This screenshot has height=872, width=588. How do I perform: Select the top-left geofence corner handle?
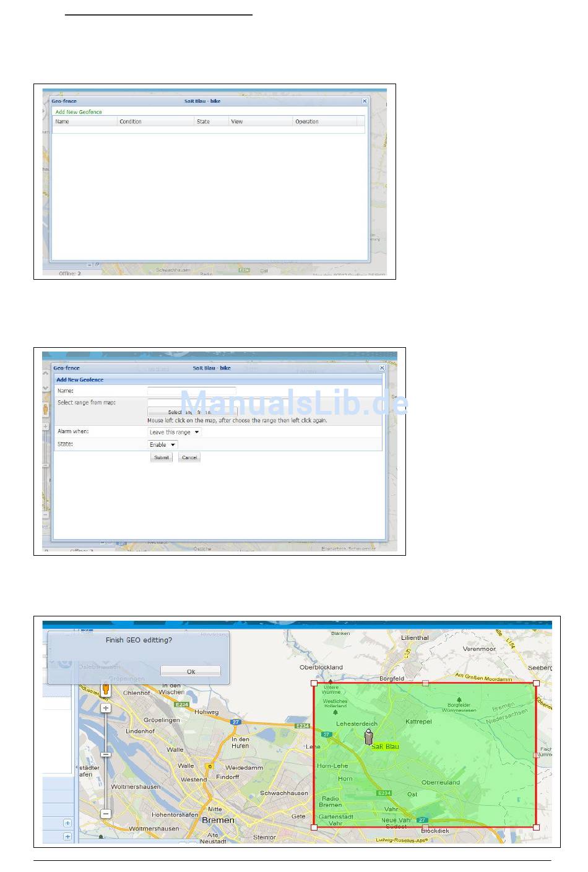click(314, 683)
